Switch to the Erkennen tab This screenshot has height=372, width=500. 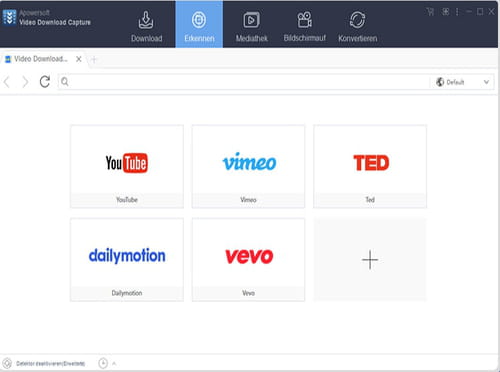[x=199, y=24]
